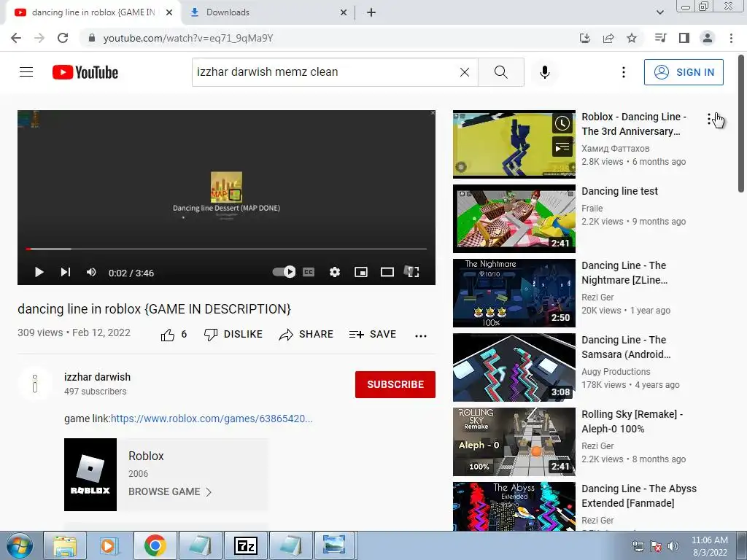The image size is (747, 560).
Task: Sign in to YouTube
Action: (684, 72)
